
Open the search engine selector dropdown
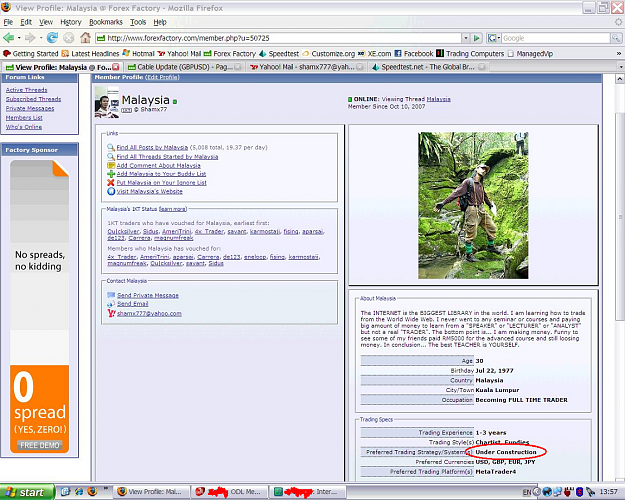(x=493, y=38)
